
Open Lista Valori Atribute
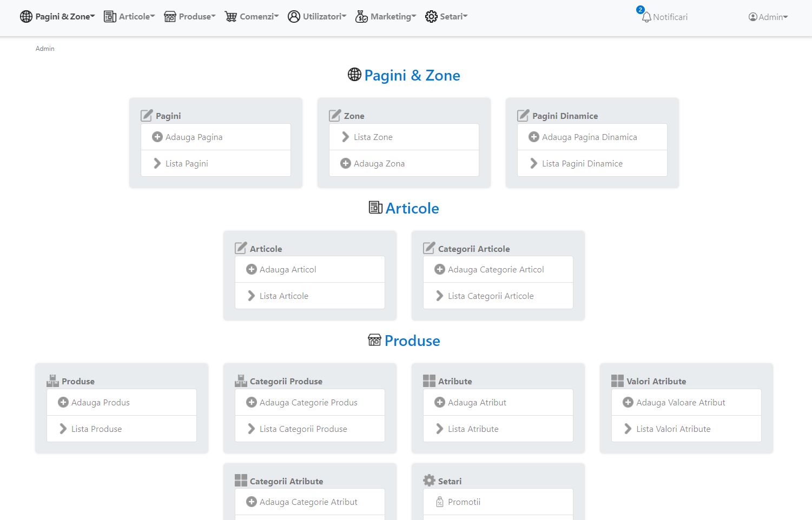click(686, 429)
